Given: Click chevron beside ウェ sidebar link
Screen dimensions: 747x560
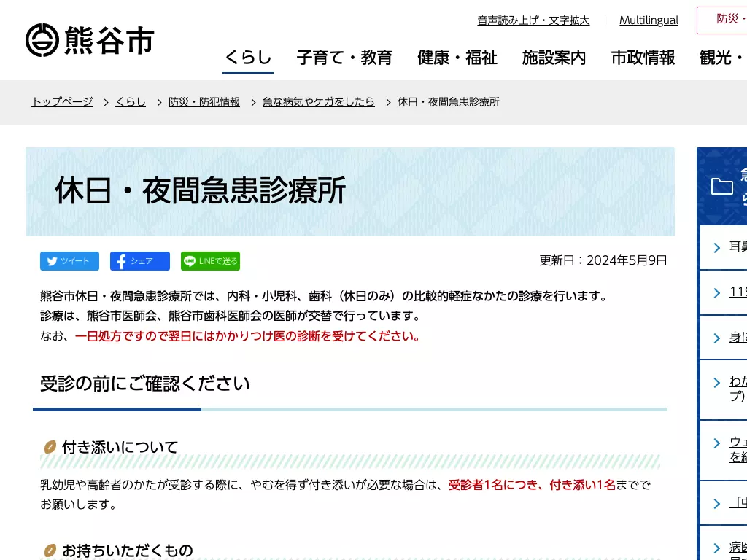Looking at the screenshot, I should click(x=717, y=443).
